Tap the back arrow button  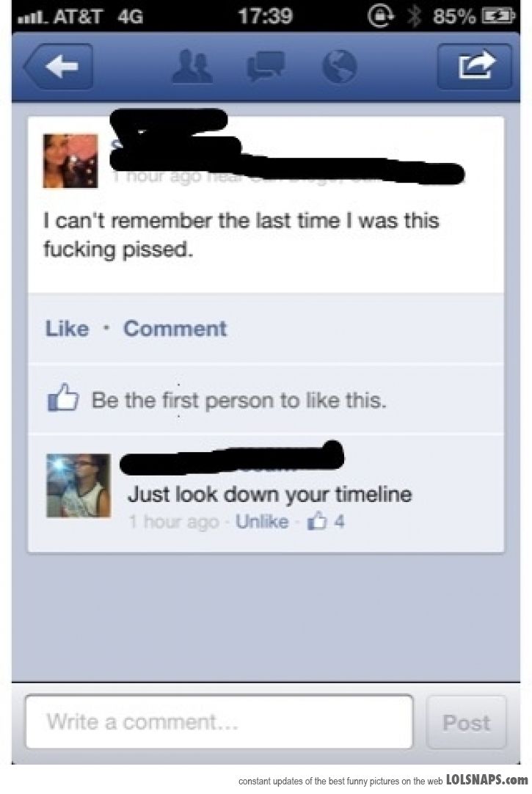[x=59, y=66]
